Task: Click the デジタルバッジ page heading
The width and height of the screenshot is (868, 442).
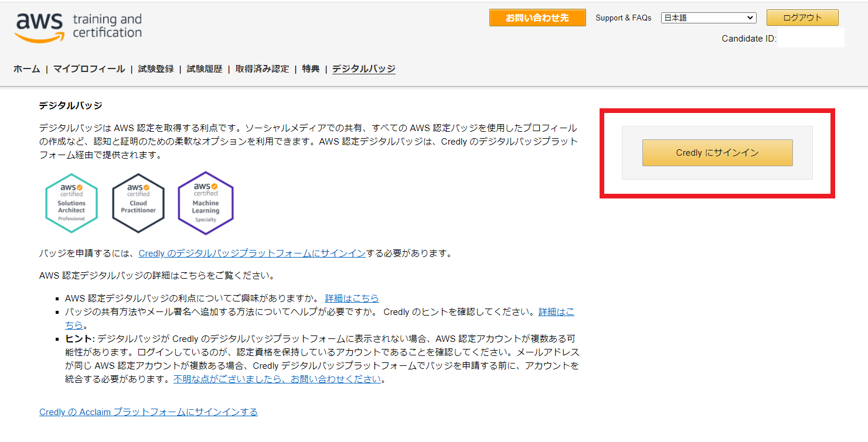Action: click(x=71, y=106)
